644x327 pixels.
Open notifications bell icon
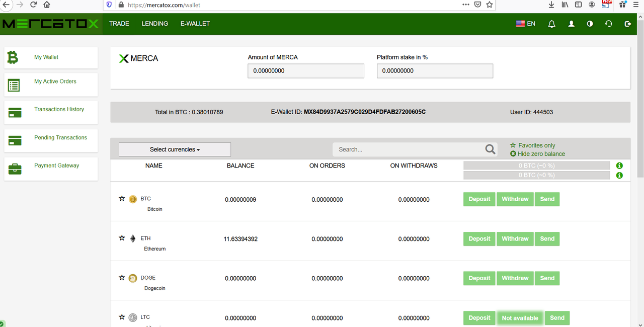click(552, 24)
